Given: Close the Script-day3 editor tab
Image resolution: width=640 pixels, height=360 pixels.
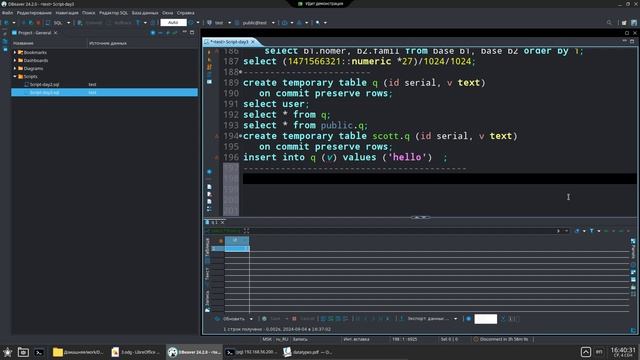Looking at the screenshot, I should click(x=253, y=42).
